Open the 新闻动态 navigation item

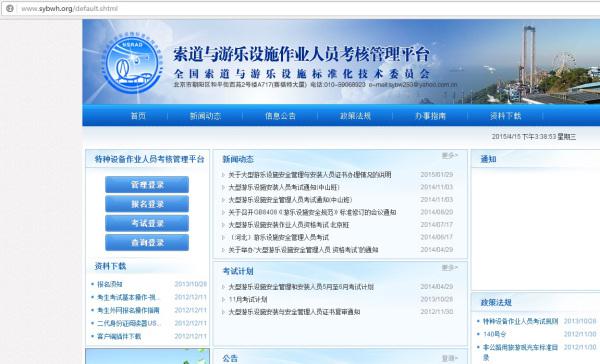pyautogui.click(x=205, y=116)
